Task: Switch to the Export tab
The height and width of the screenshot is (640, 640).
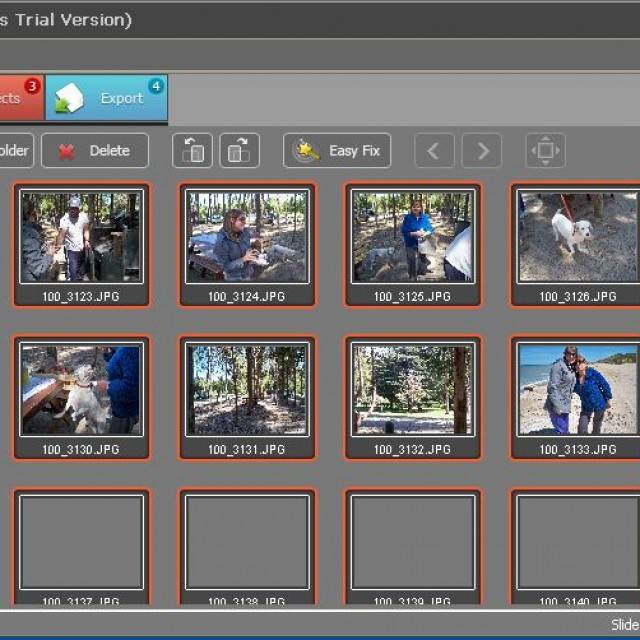Action: pyautogui.click(x=106, y=98)
